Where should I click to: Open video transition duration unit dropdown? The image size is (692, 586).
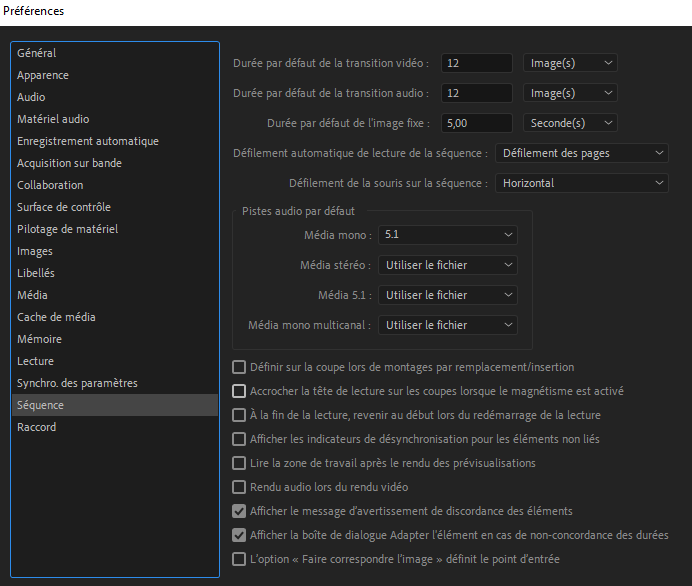570,63
